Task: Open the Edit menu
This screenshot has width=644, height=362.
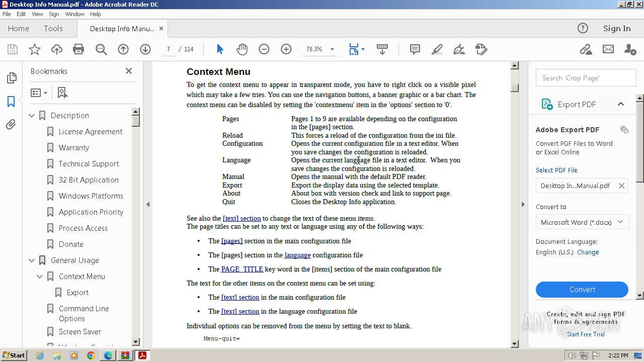Action: point(21,14)
